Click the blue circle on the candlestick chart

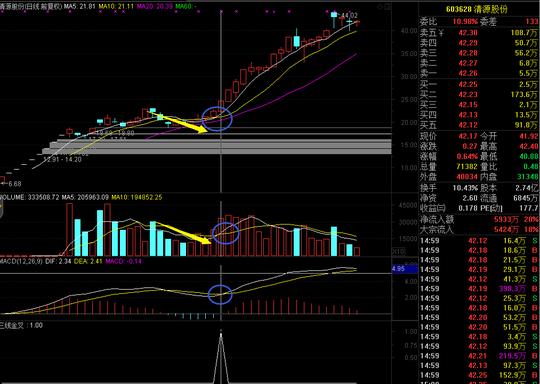(217, 119)
